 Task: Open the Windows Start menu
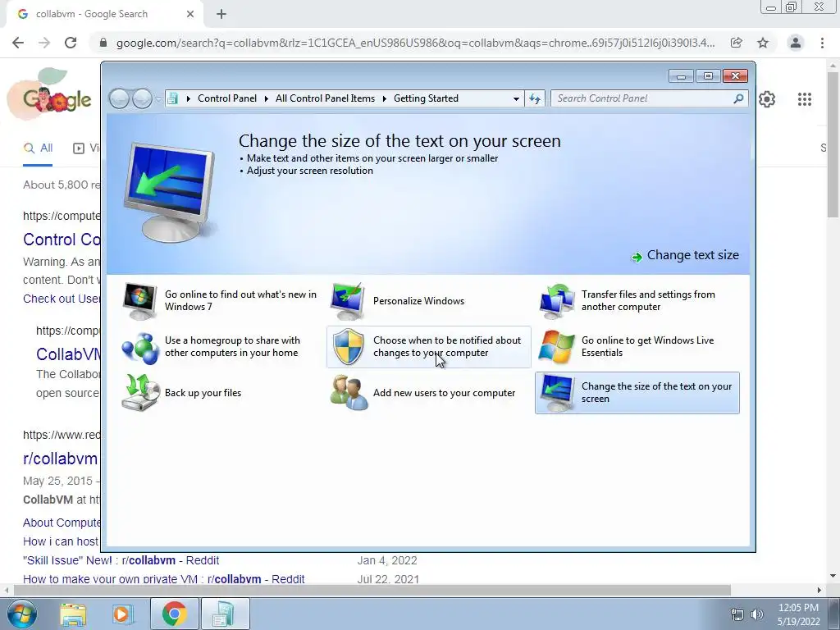click(22, 614)
